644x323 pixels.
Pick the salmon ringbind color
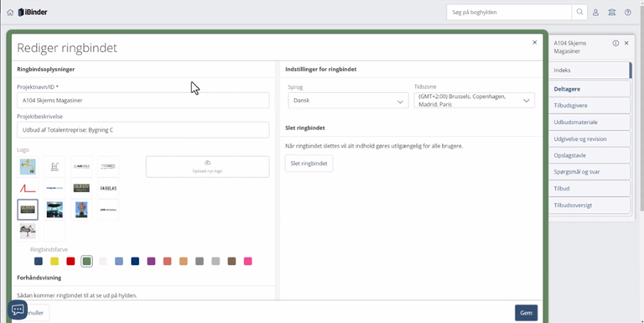click(167, 262)
